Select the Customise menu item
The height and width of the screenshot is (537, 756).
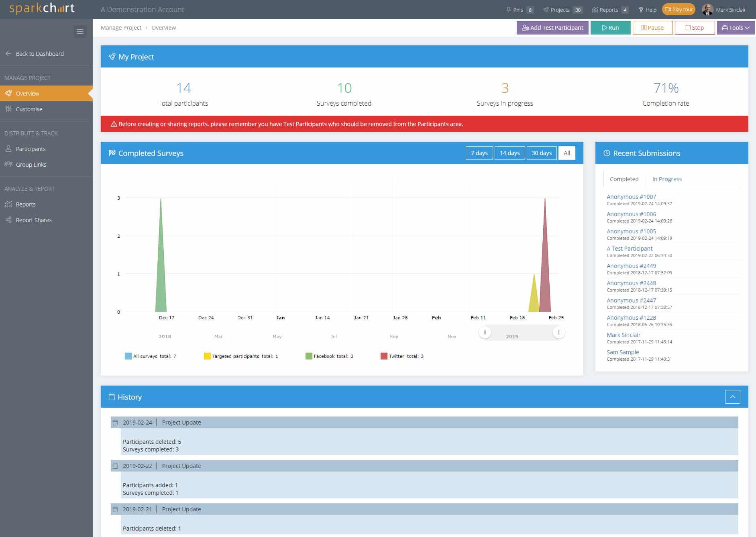click(29, 109)
